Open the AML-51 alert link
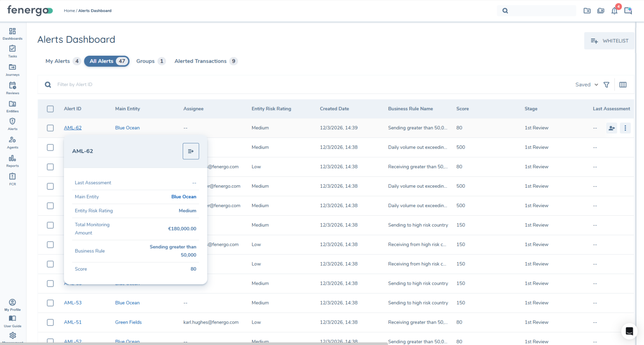644x345 pixels. (73, 322)
